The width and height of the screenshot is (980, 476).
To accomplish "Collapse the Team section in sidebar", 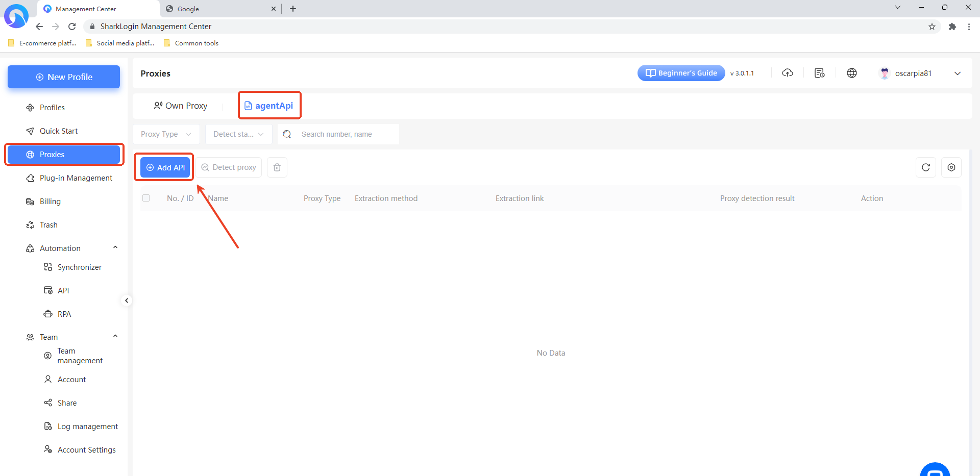I will pos(115,337).
